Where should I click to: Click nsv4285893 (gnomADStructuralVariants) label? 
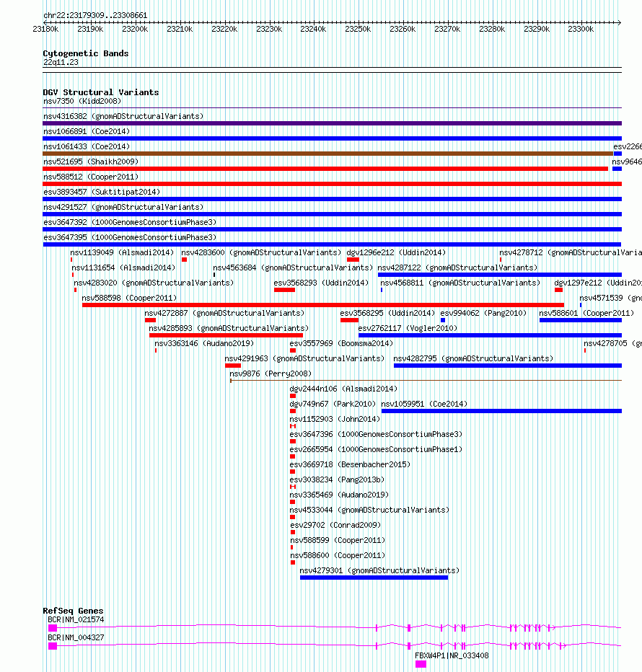[229, 328]
